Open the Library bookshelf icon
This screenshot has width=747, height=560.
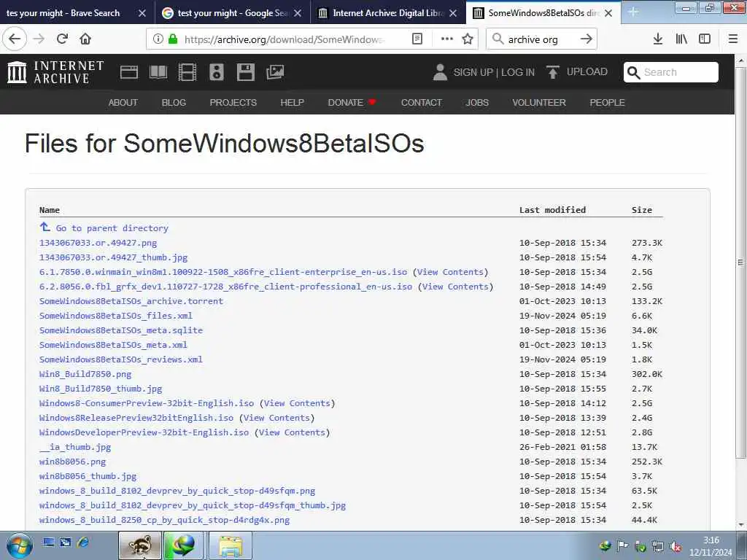coord(681,39)
